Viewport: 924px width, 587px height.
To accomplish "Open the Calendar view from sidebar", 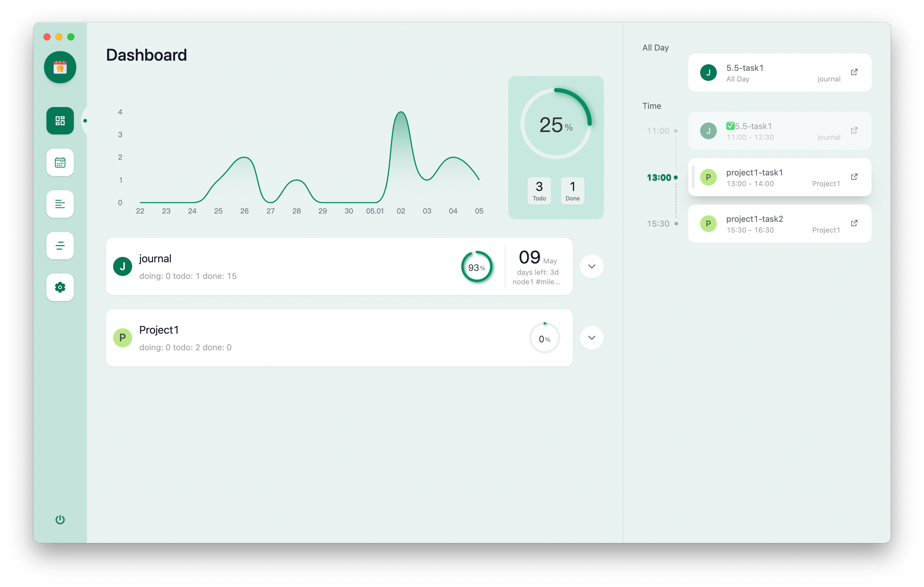I will point(60,163).
